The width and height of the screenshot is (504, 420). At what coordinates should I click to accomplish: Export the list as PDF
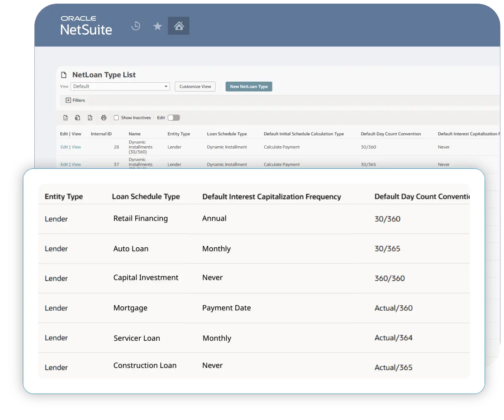[90, 118]
